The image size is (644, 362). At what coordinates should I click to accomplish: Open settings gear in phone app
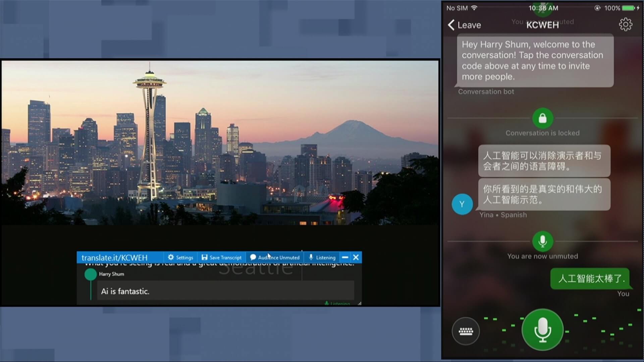click(x=626, y=24)
